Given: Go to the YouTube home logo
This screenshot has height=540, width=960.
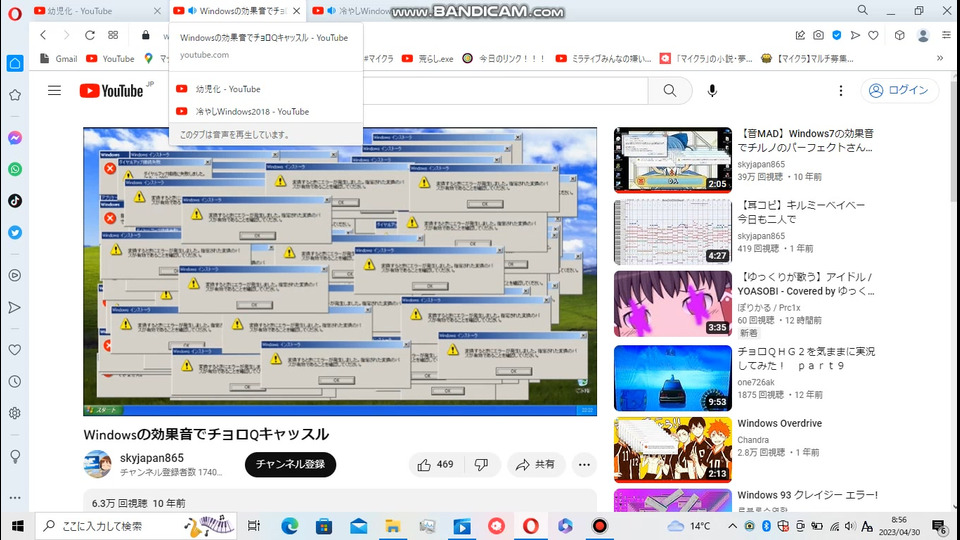Looking at the screenshot, I should [111, 91].
